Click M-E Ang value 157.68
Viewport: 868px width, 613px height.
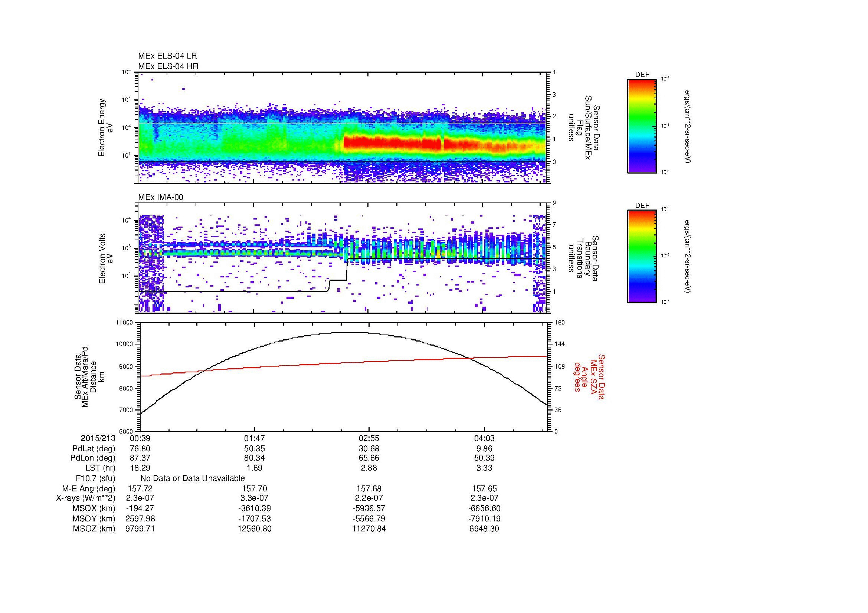[369, 489]
